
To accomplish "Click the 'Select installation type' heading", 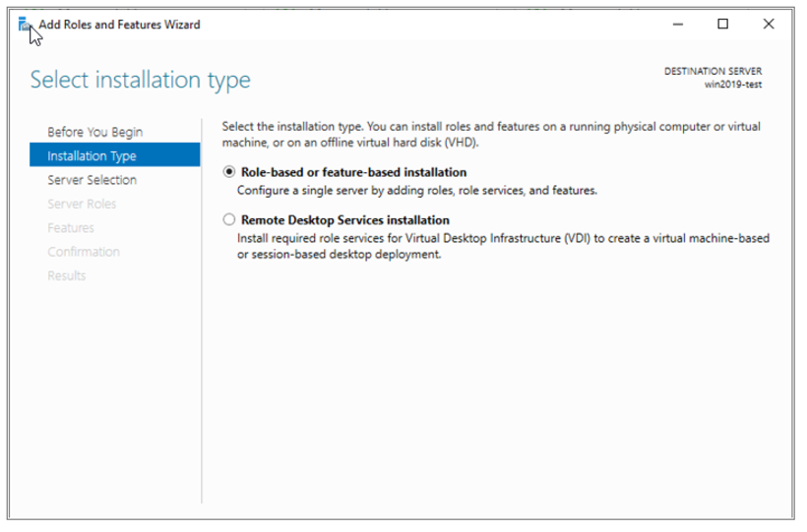I will coord(141,80).
